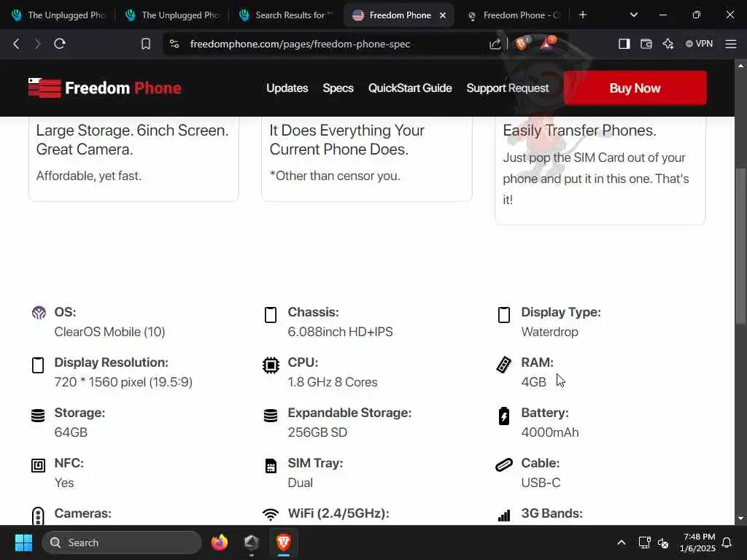
Task: Click the SIM Tray card icon
Action: (271, 466)
